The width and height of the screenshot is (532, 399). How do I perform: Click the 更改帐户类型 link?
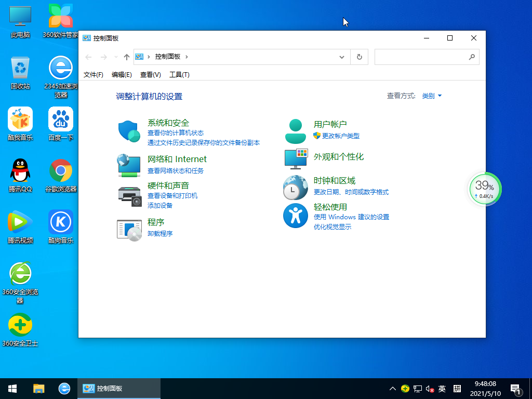pos(340,136)
